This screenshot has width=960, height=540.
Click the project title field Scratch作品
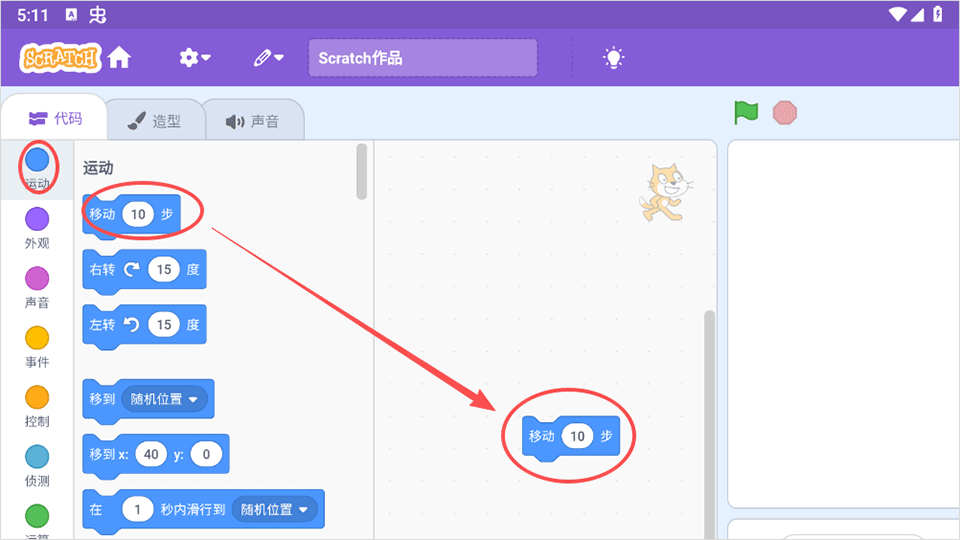(422, 58)
